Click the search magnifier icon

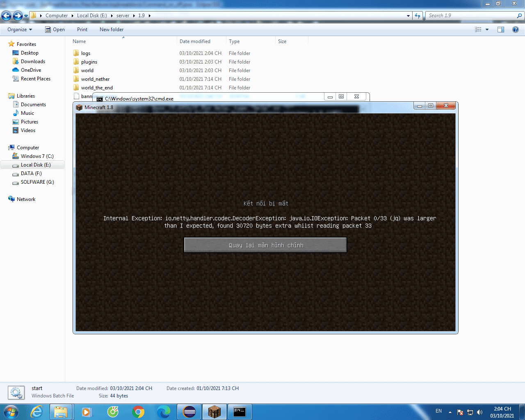(520, 16)
